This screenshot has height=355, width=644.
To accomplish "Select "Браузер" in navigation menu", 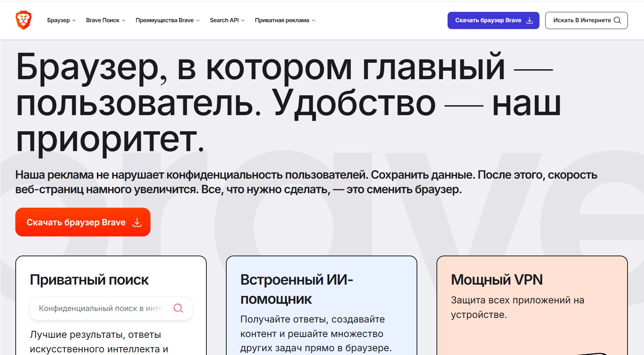I will pyautogui.click(x=58, y=20).
